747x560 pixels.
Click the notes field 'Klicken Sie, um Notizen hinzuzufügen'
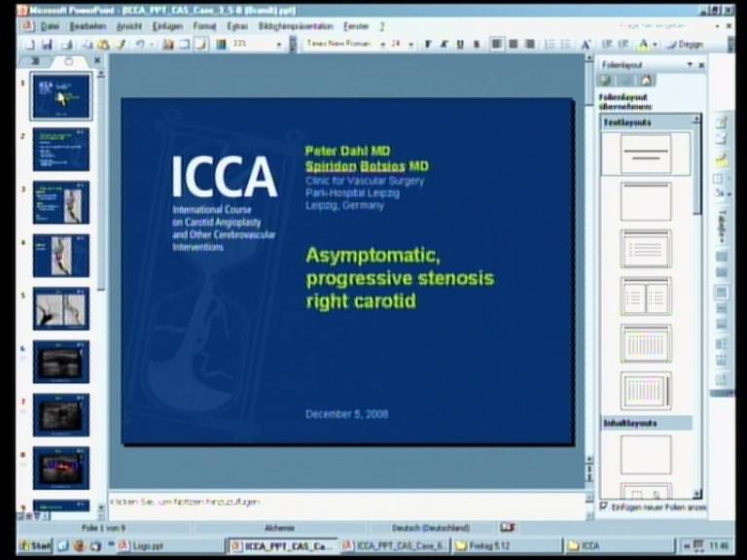(x=346, y=506)
